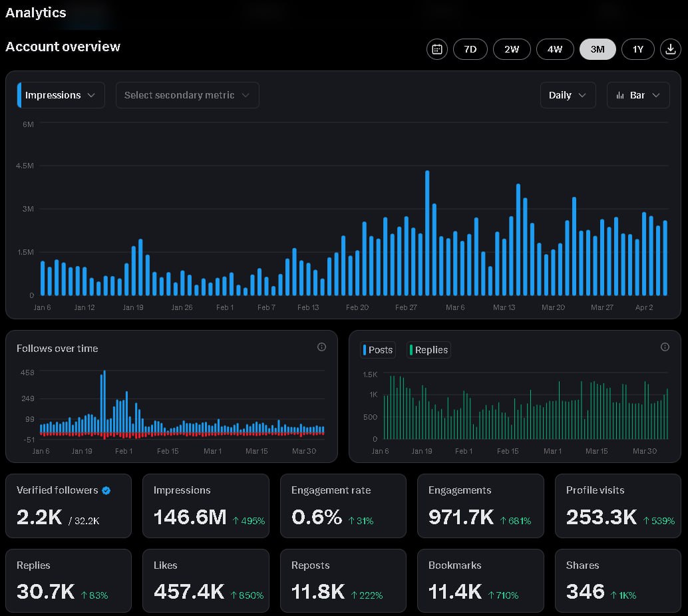Open the Shares 346 card
The image size is (688, 616).
point(617,581)
